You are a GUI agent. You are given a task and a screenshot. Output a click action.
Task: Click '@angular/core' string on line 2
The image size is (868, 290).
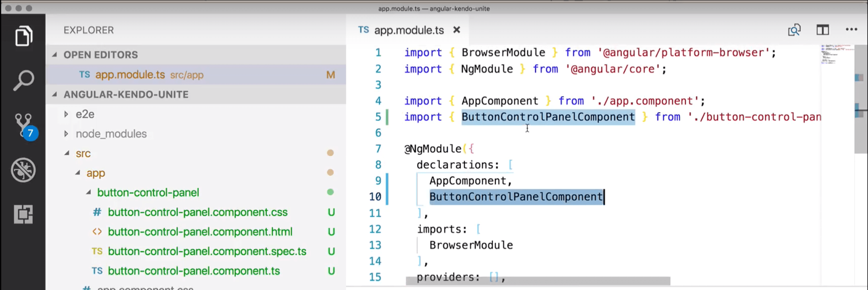click(x=612, y=69)
